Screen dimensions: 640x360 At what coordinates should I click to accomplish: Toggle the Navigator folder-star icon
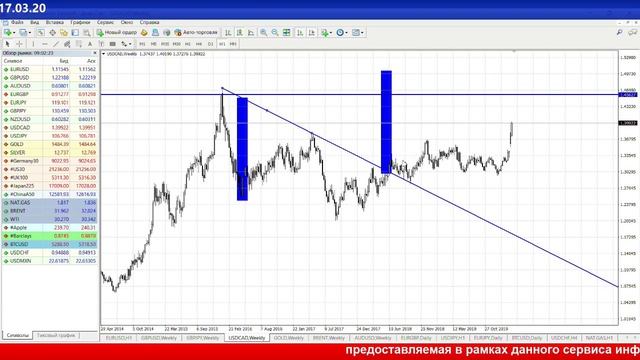click(x=64, y=32)
